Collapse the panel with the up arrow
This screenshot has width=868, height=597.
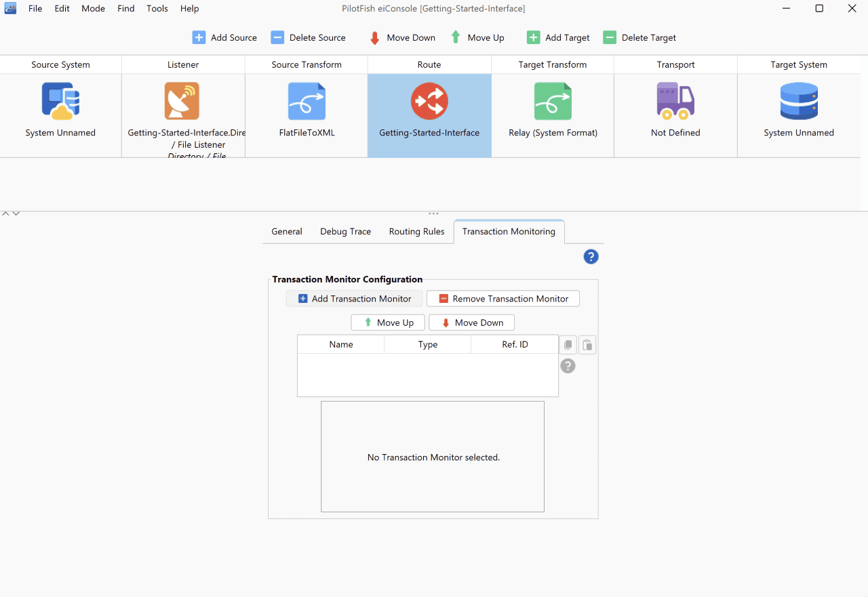[x=5, y=213]
